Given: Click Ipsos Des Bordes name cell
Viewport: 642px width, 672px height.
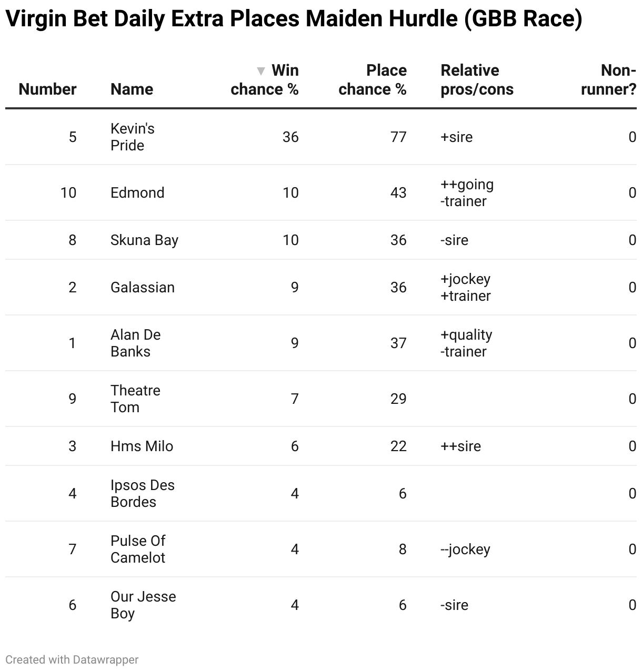Looking at the screenshot, I should point(142,493).
